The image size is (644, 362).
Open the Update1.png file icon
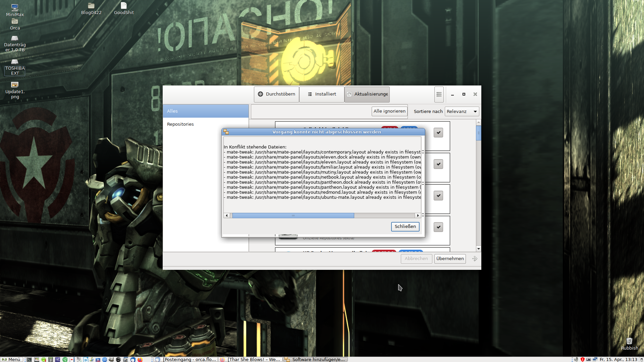pos(15,90)
